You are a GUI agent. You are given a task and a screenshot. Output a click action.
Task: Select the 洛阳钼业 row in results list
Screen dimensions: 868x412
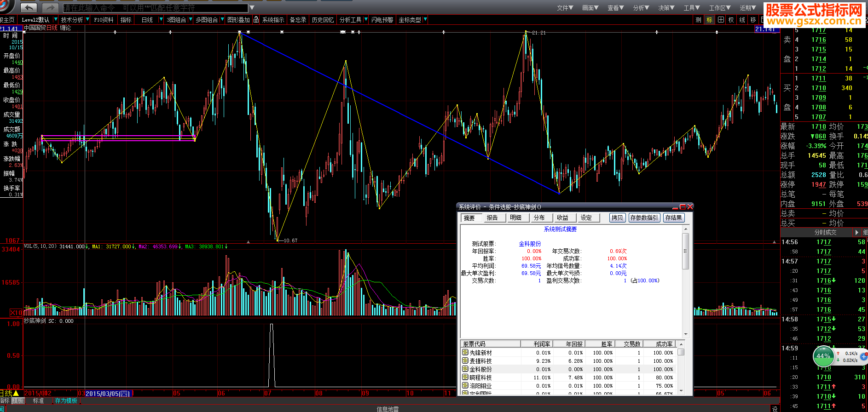tap(569, 386)
